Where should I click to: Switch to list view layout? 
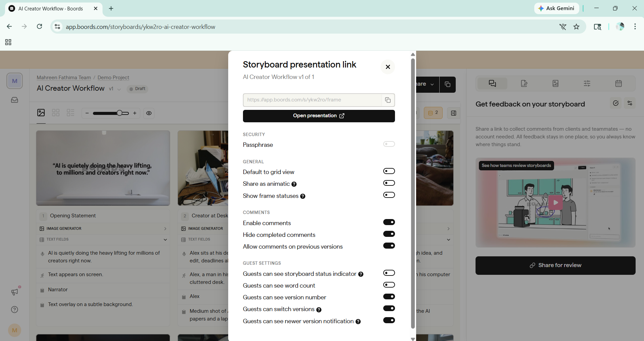point(70,113)
